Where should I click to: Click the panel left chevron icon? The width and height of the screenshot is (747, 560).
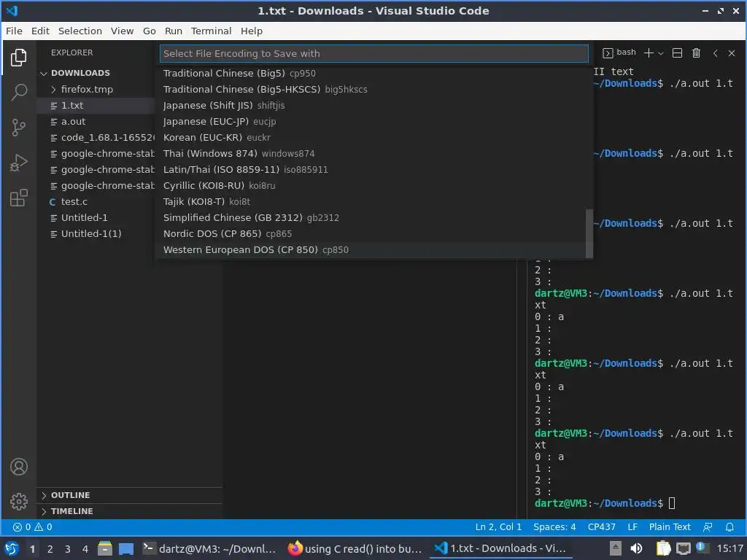point(715,52)
